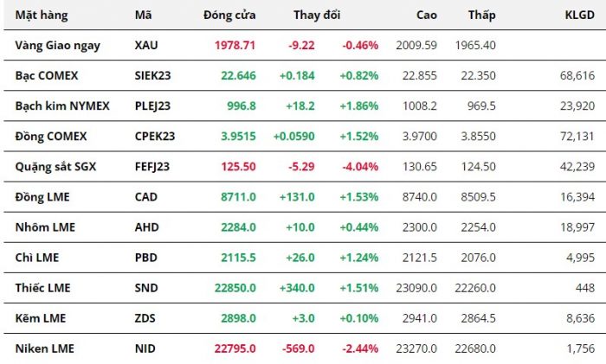Click the 'Mã' column header
The width and height of the screenshot is (606, 364).
(x=144, y=16)
